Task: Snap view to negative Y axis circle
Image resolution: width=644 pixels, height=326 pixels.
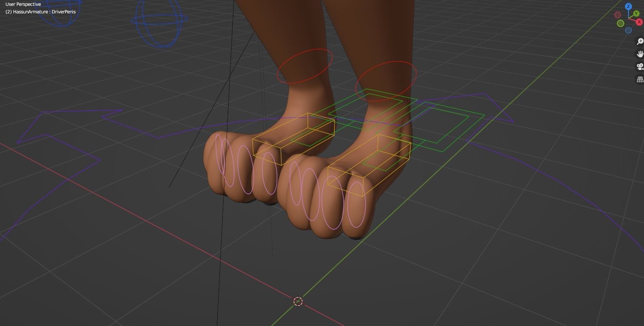Action: [621, 23]
